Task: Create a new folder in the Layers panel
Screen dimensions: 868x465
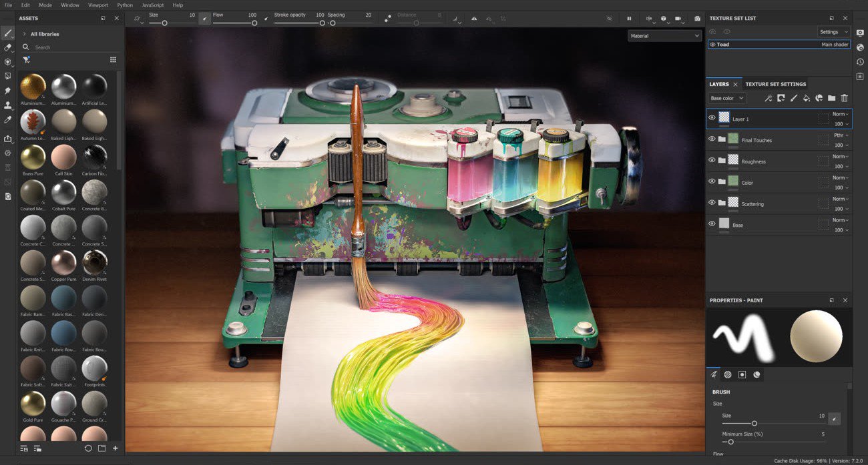Action: click(x=831, y=98)
